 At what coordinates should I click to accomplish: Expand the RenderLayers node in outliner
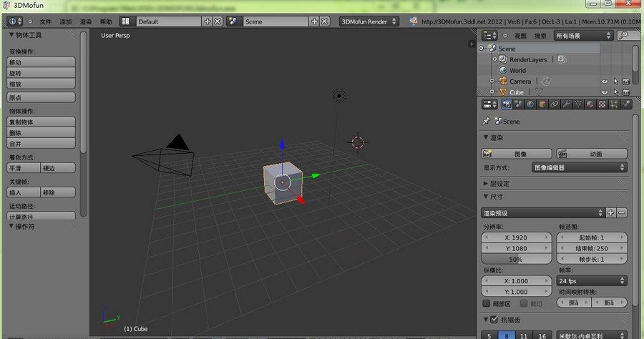pos(495,59)
